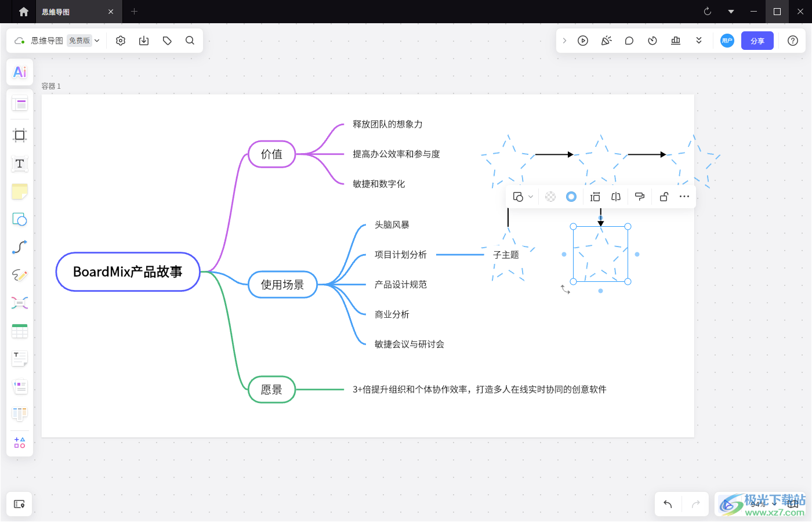The height and width of the screenshot is (522, 812).
Task: Select the sticky note tool
Action: point(20,191)
